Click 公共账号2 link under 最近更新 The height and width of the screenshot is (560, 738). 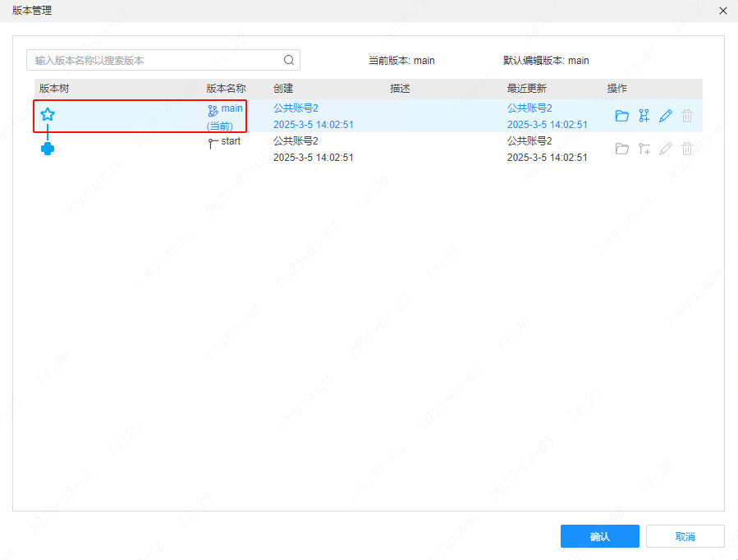click(531, 108)
